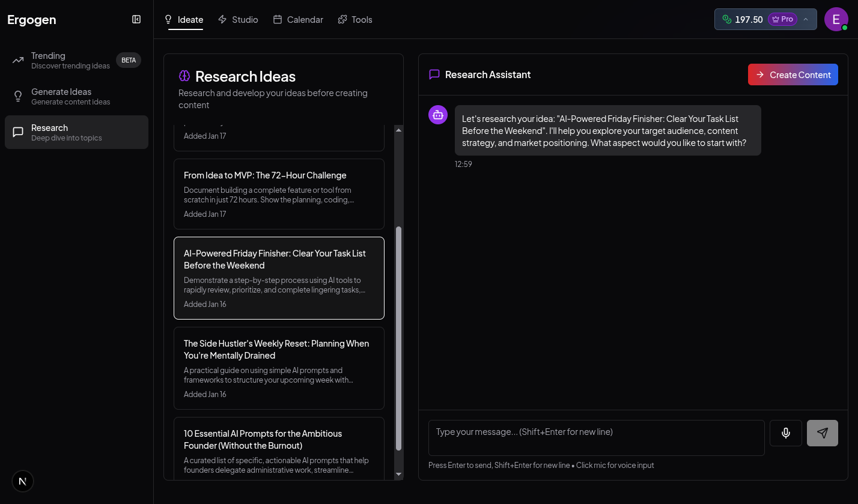This screenshot has width=858, height=504.
Task: Click the assistant's purple bot avatar
Action: (x=438, y=114)
